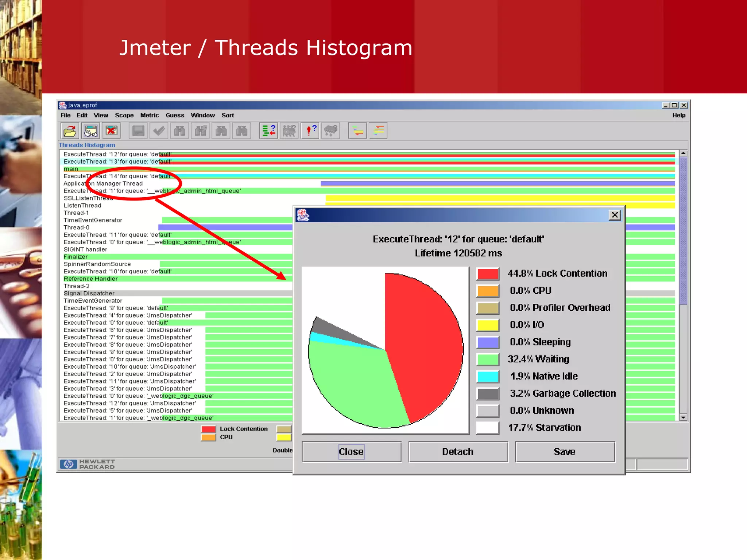Click green bars with question mark icon
Image resolution: width=747 pixels, height=560 pixels.
tap(269, 131)
